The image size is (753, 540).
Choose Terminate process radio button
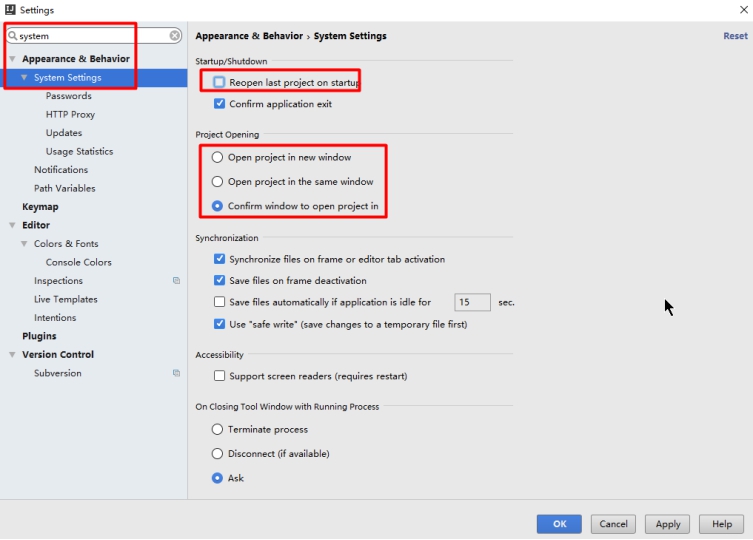(218, 429)
